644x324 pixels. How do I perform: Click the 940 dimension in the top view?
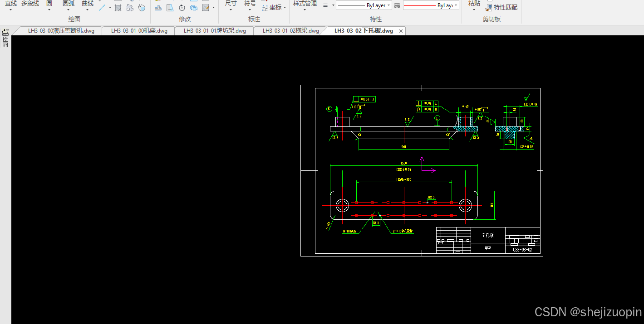(x=403, y=147)
